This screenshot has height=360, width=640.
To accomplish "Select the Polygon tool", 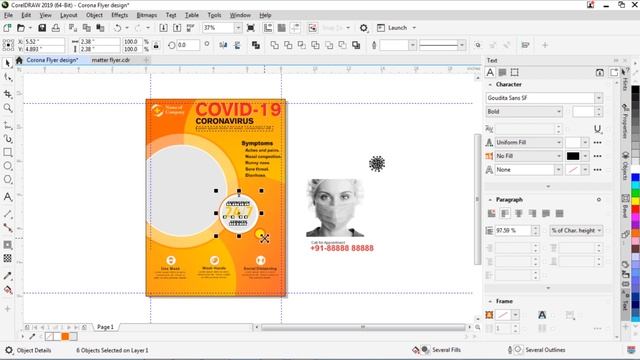I will click(7, 179).
